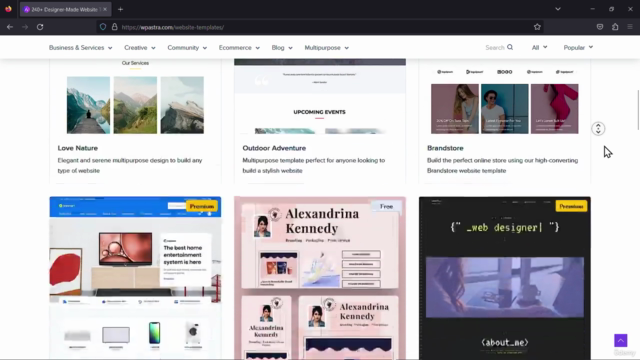This screenshot has width=640, height=360.
Task: Click Premium badge on entertainment template
Action: tap(202, 206)
